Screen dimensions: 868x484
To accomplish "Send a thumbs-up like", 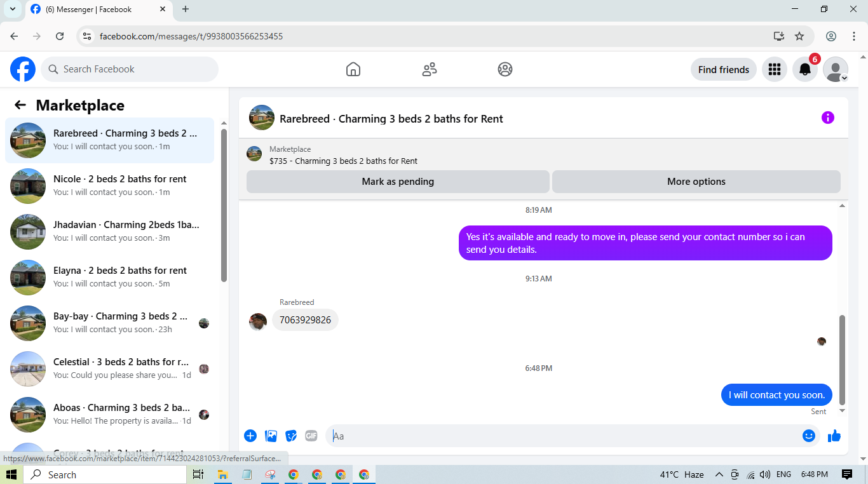I will click(834, 436).
